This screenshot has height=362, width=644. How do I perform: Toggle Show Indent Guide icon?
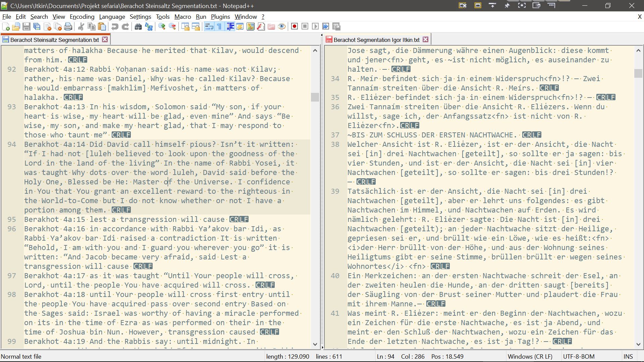230,26
